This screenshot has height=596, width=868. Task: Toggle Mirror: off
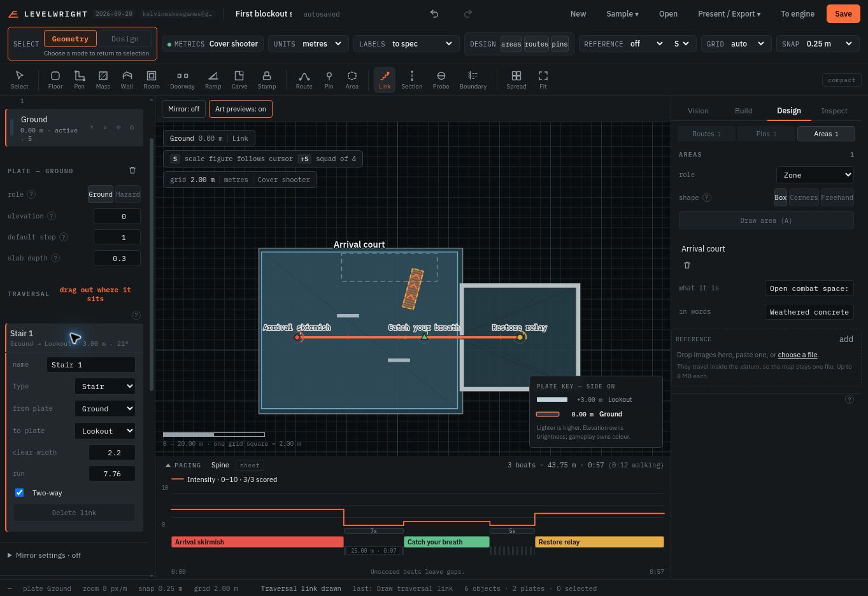pos(184,109)
